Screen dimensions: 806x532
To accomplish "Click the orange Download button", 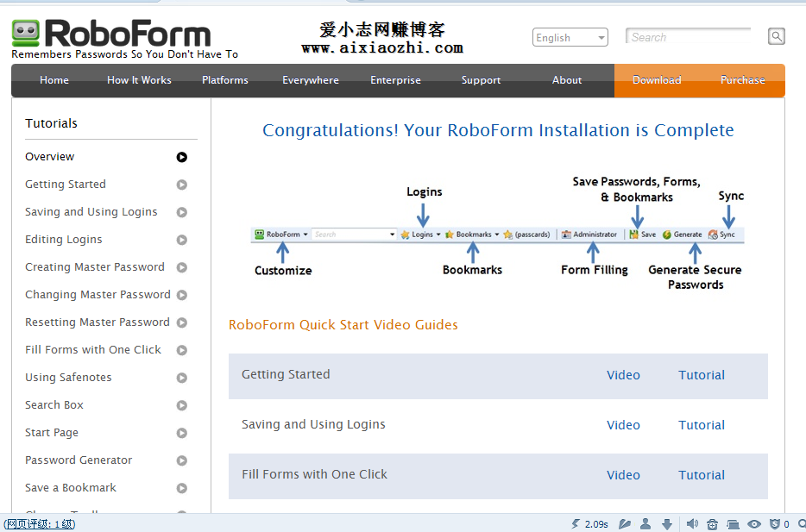I will pos(657,80).
